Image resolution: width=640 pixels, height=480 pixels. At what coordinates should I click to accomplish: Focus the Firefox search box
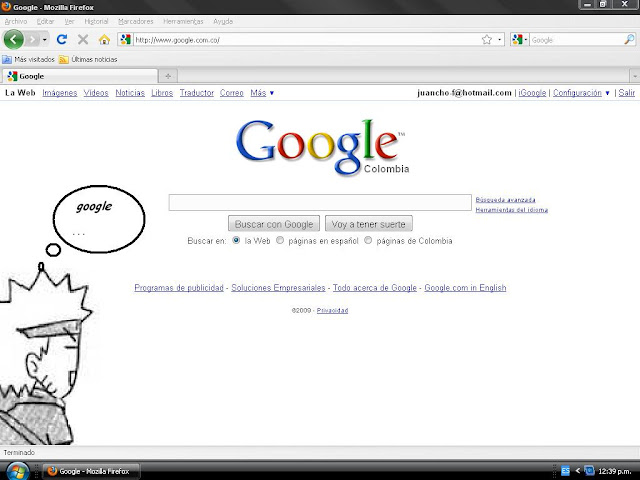click(576, 40)
